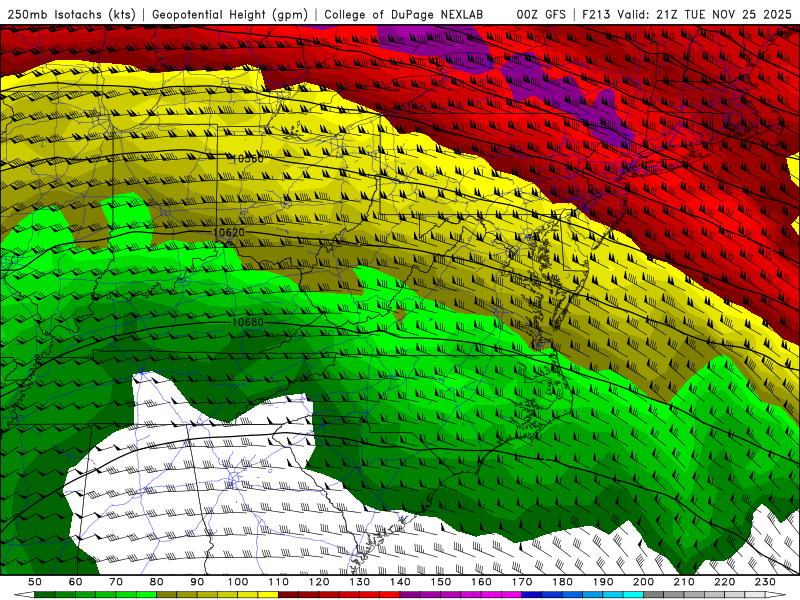
Task: Click the 180 value on the color scale
Action: pyautogui.click(x=562, y=582)
